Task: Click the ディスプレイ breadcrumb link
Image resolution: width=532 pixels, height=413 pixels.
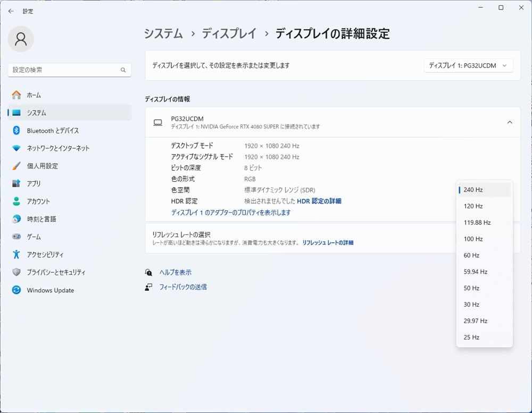Action: 229,33
